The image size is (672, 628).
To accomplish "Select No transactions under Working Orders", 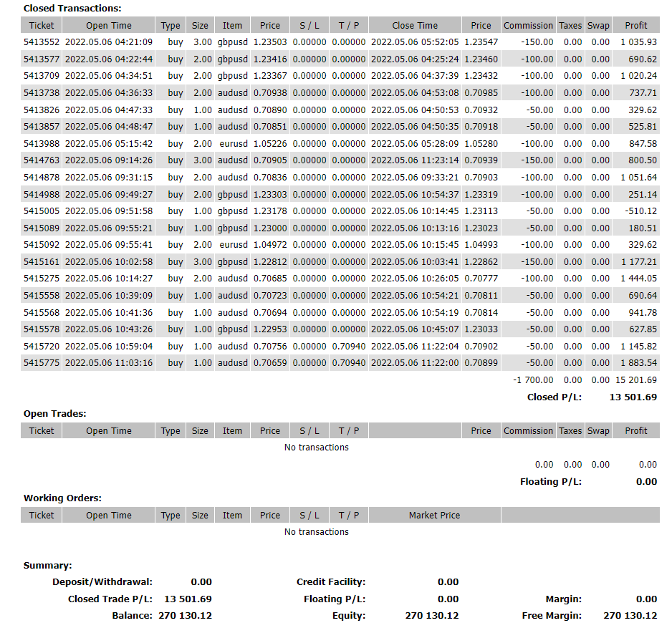I will (x=316, y=531).
